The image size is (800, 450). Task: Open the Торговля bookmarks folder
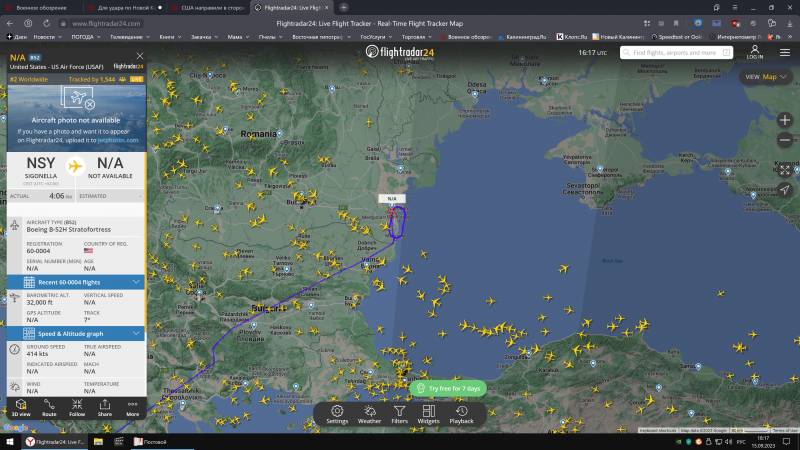coord(416,37)
